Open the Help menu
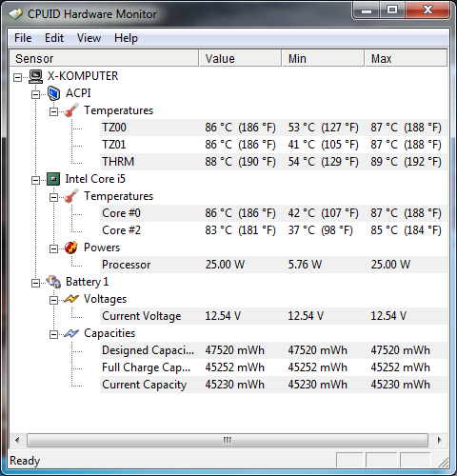Screen dimensions: 457x476 point(126,38)
